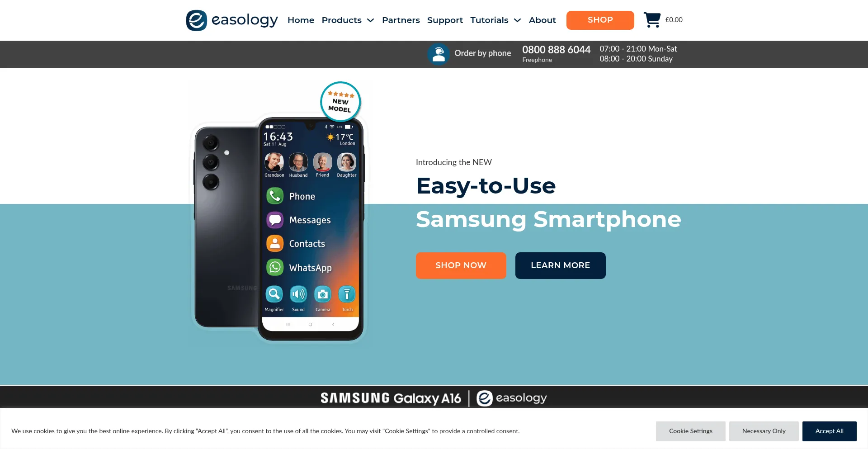Expand the Tutorials dropdown chevron
Screen dimensions: 868x449
pos(518,20)
